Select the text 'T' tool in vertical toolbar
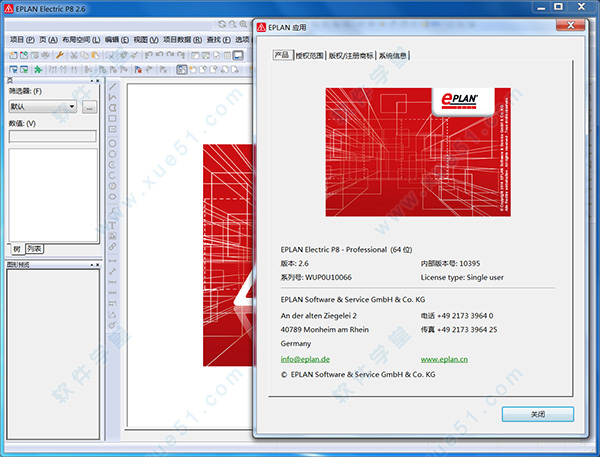The height and width of the screenshot is (457, 600). [x=112, y=212]
